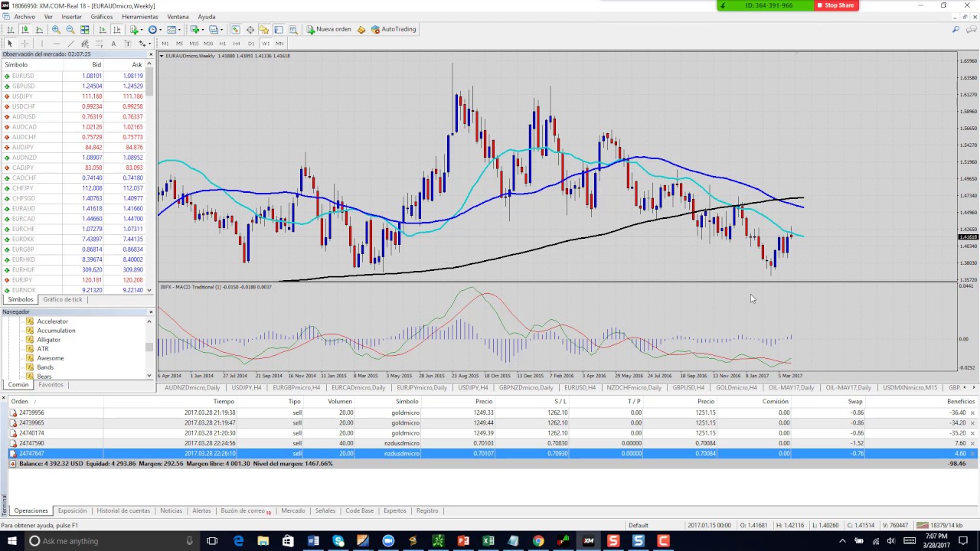Select EURAUD row in Market Watch

pos(75,208)
